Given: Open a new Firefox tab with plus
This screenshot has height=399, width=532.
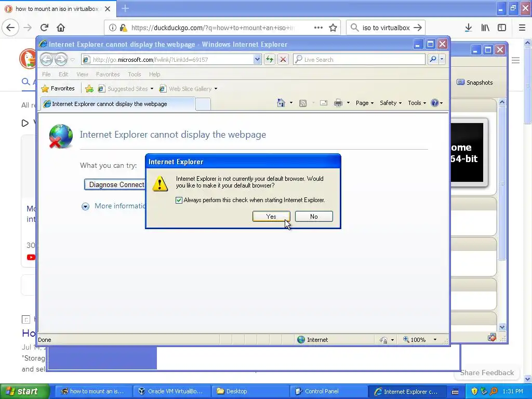Looking at the screenshot, I should click(x=125, y=8).
